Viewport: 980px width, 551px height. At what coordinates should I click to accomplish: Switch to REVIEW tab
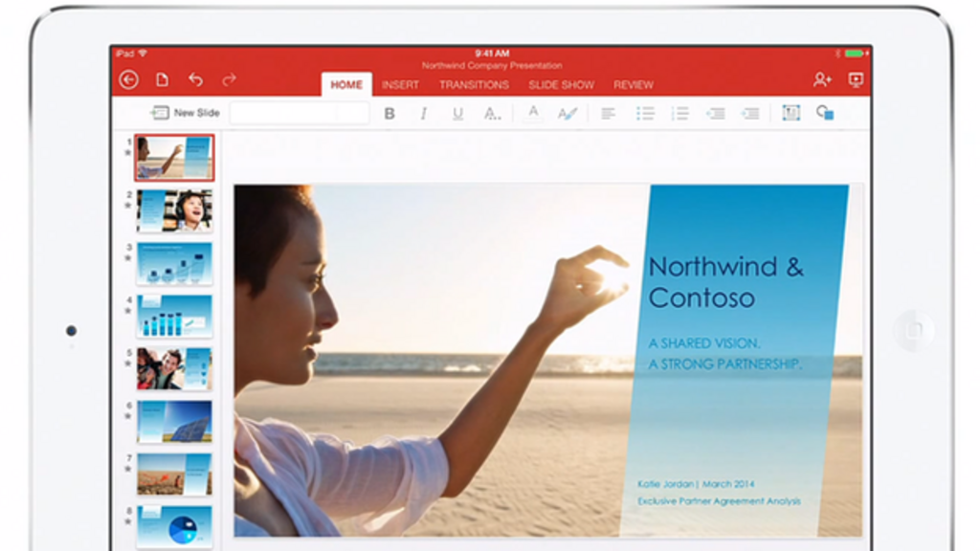[634, 84]
